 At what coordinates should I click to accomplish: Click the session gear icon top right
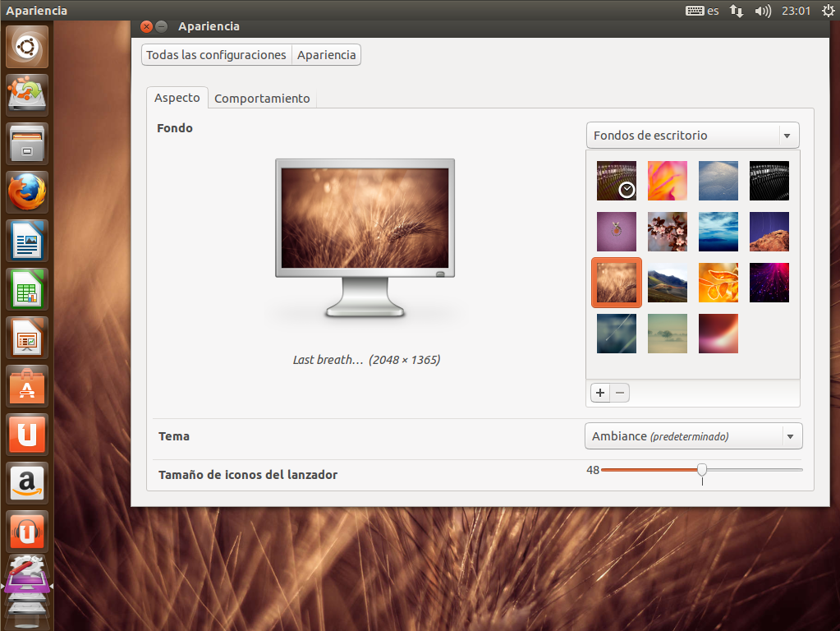coord(828,11)
